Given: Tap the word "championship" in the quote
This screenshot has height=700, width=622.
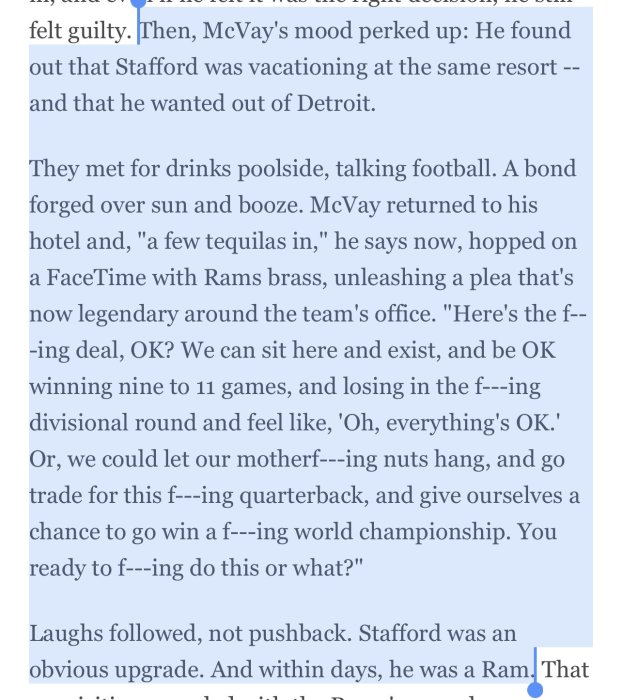Looking at the screenshot, I should (x=434, y=532).
